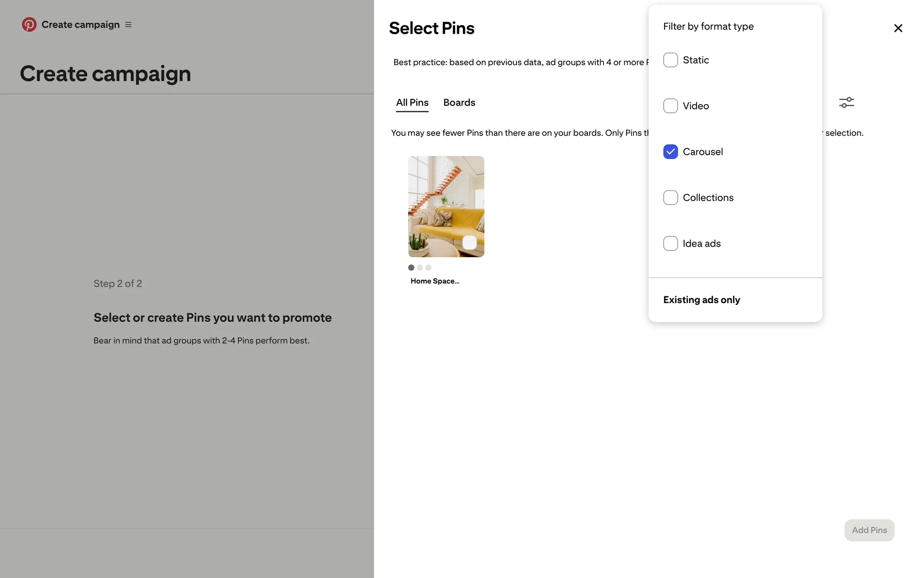Click the Pinterest logo icon
This screenshot has width=924, height=578.
point(29,25)
